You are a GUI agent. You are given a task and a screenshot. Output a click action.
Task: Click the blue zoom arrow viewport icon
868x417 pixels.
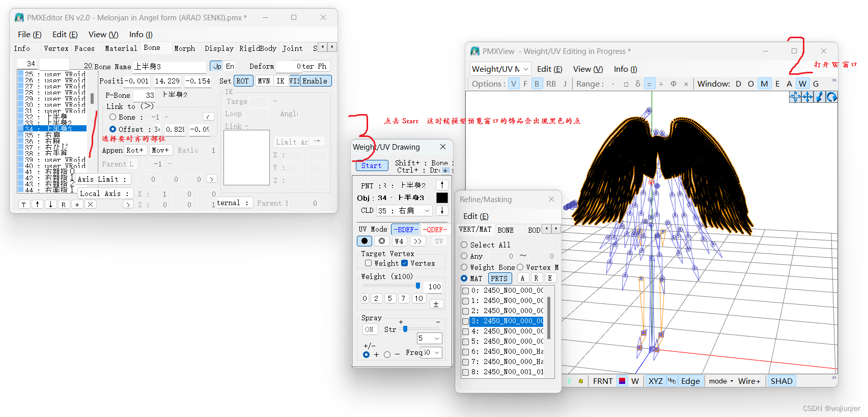pos(820,97)
